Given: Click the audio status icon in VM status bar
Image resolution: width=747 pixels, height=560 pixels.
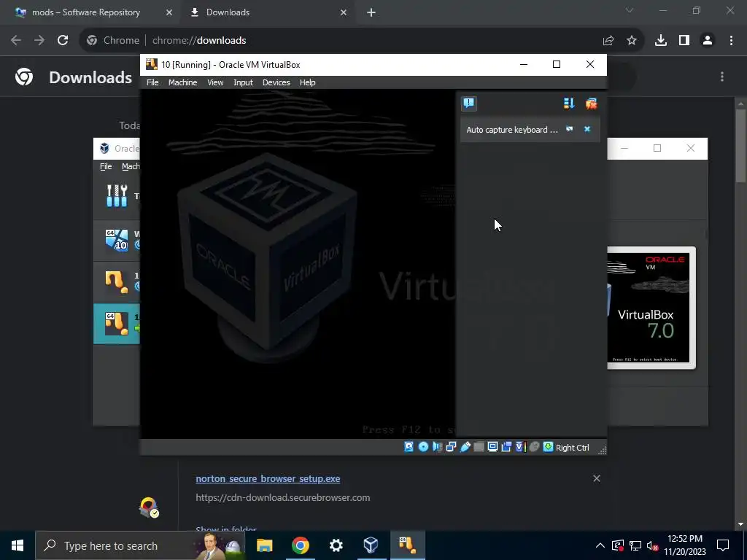Looking at the screenshot, I should (437, 447).
